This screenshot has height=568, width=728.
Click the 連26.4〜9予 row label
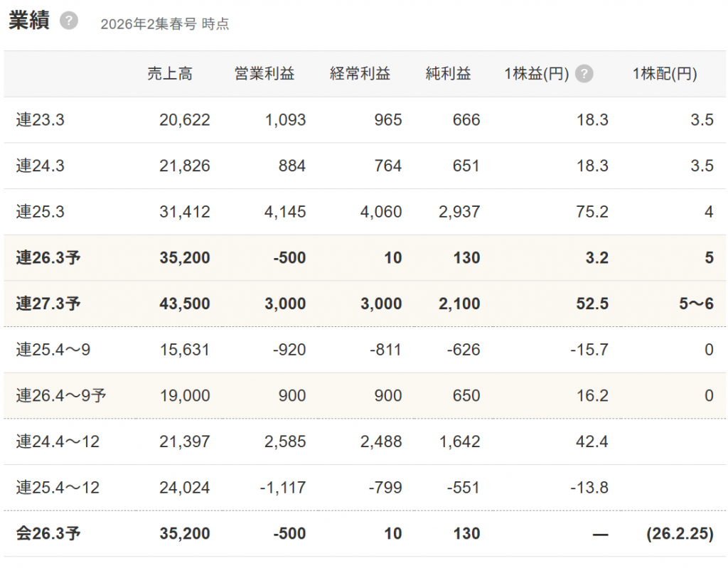point(61,396)
